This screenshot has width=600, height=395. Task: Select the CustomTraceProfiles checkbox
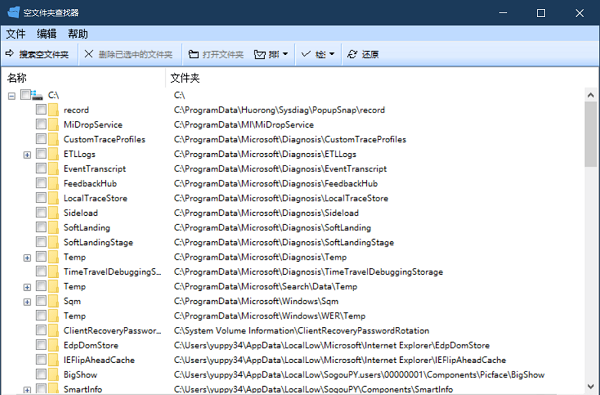41,139
